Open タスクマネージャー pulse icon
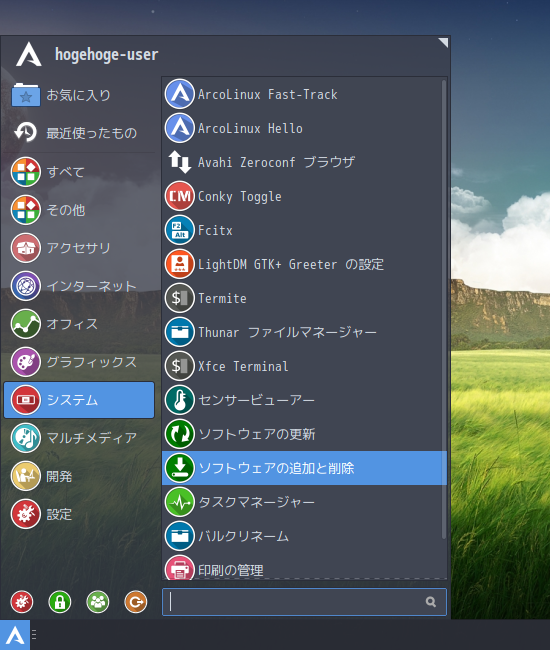 [179, 502]
